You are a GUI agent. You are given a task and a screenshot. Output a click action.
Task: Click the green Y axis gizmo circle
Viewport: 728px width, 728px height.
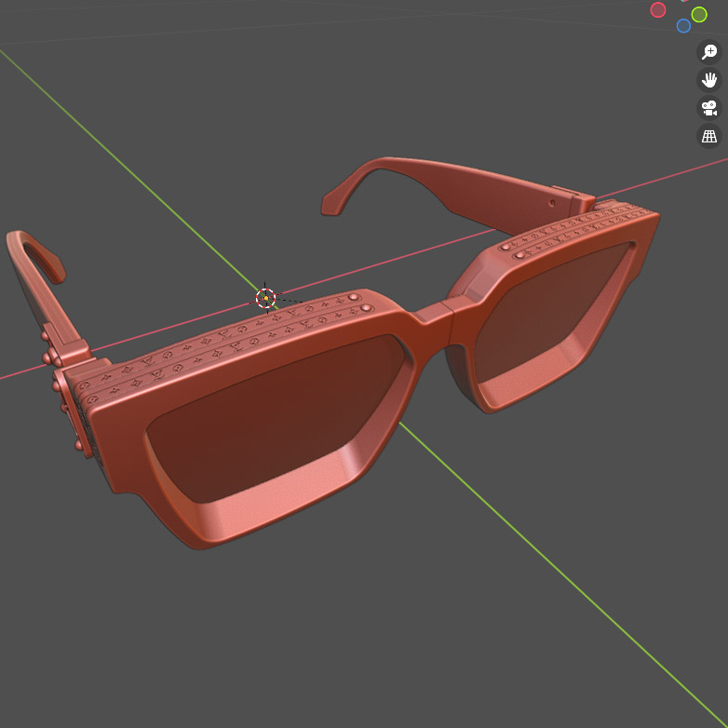[699, 15]
